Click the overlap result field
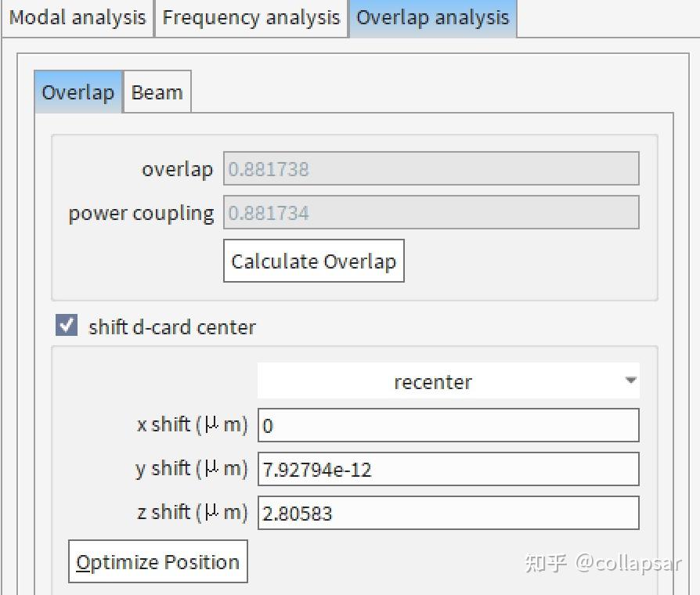 431,169
